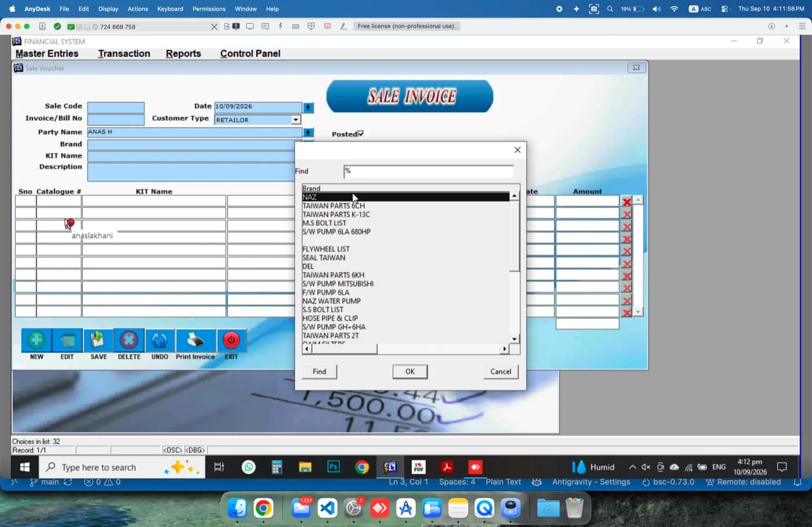Click the brand list scroll-right arrow
This screenshot has width=812, height=527.
point(505,349)
